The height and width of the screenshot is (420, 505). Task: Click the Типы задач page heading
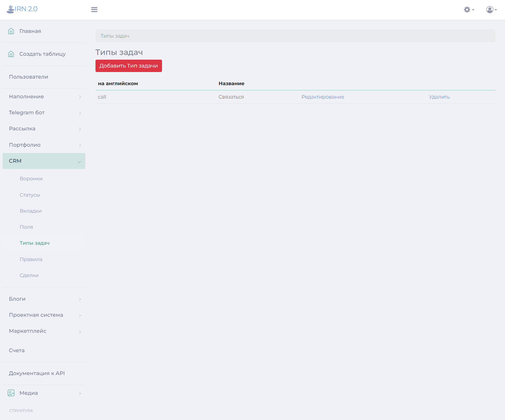point(119,52)
